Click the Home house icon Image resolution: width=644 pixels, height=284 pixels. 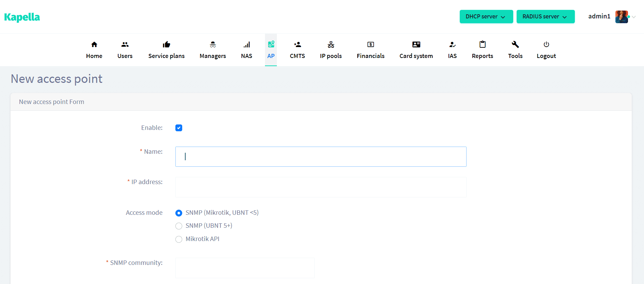[94, 45]
